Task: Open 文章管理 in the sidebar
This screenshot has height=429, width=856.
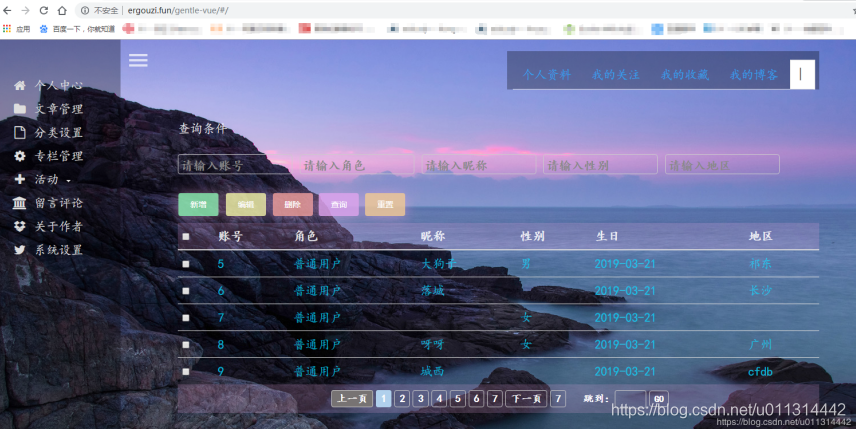Action: (59, 109)
